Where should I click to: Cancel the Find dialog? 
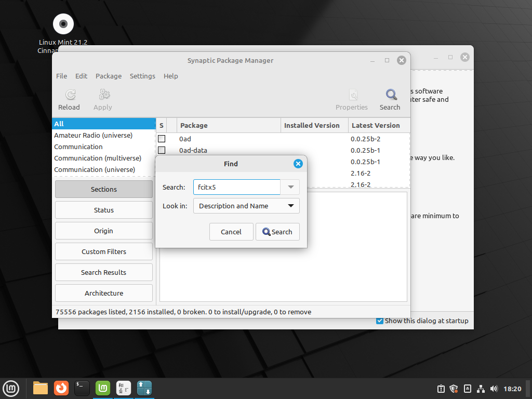click(x=231, y=232)
